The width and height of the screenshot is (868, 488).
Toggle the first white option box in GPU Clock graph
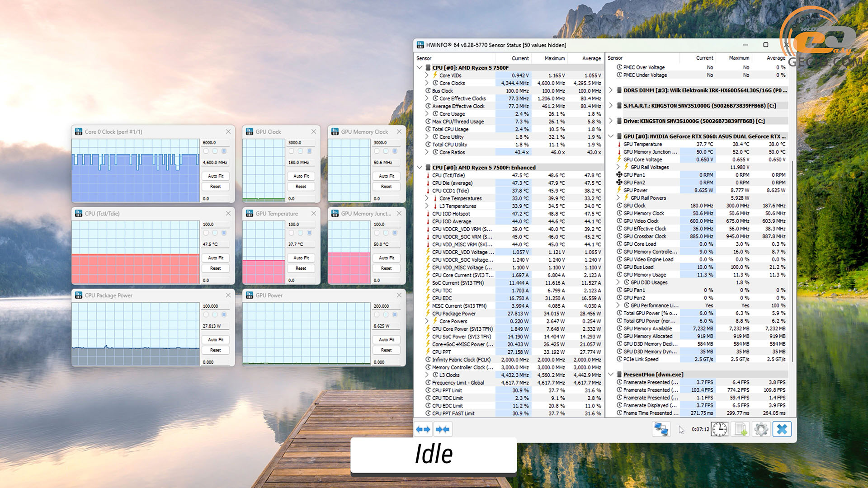291,151
